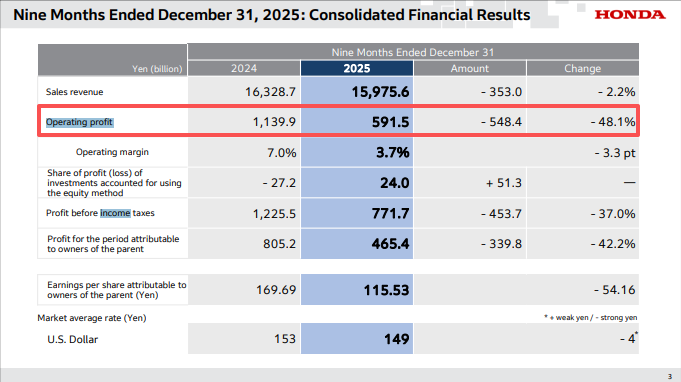This screenshot has height=382, width=681.
Task: Click the 'Sales revenue' row label
Action: [x=75, y=92]
